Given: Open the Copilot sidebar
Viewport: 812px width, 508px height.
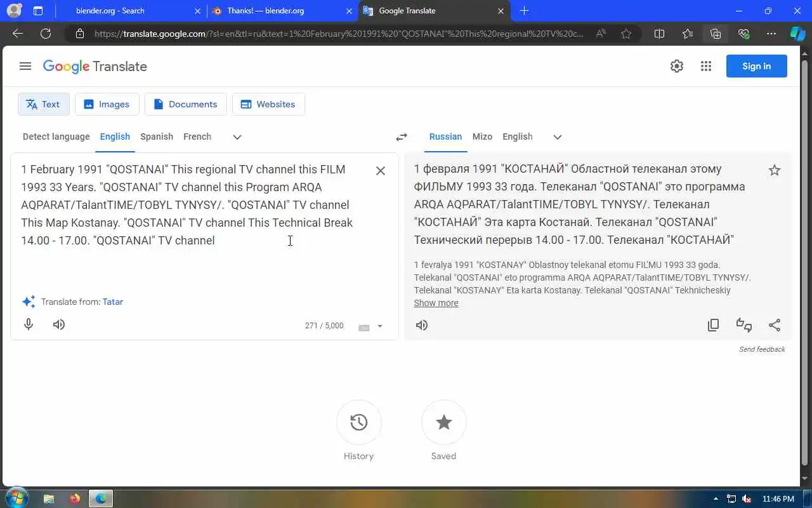Looking at the screenshot, I should coord(797,34).
